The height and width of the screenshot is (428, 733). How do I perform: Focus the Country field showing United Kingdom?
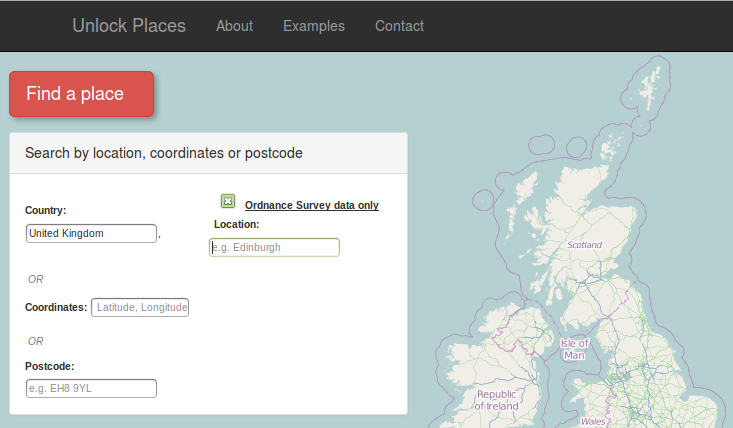(91, 233)
